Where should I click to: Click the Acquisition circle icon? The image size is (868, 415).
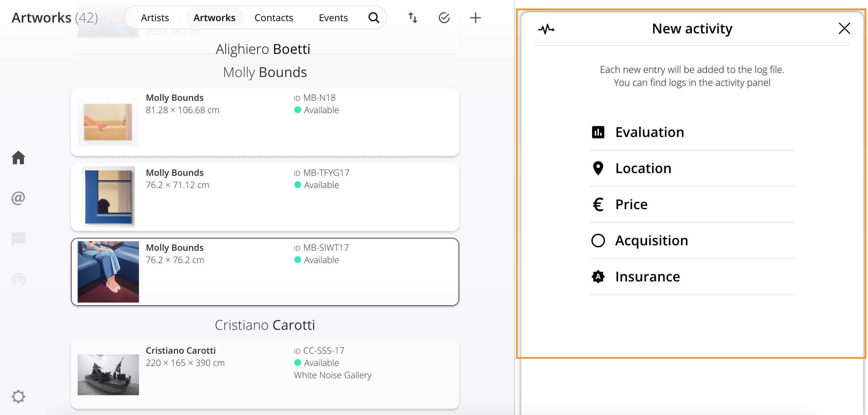point(598,241)
